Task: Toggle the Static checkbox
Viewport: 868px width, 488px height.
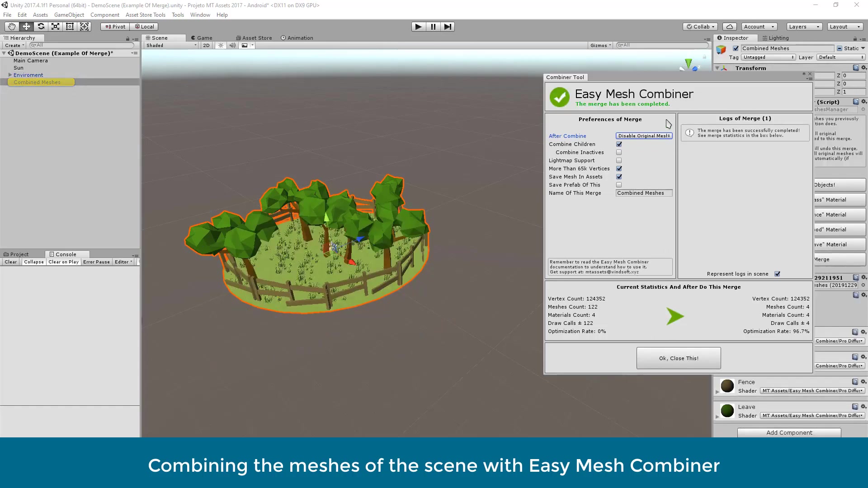Action: point(840,48)
